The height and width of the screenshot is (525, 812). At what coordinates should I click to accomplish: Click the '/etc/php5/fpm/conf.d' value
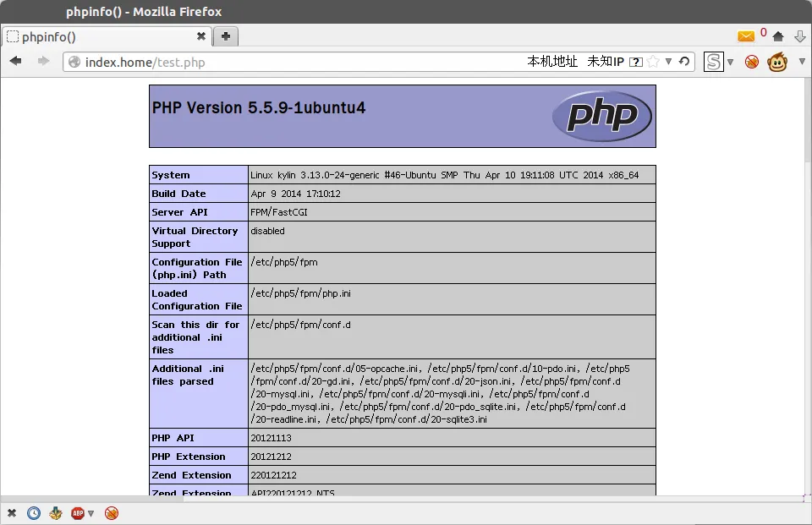301,325
